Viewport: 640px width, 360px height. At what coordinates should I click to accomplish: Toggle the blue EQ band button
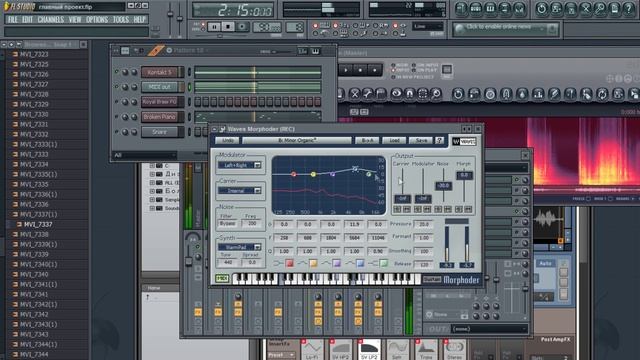[360, 263]
